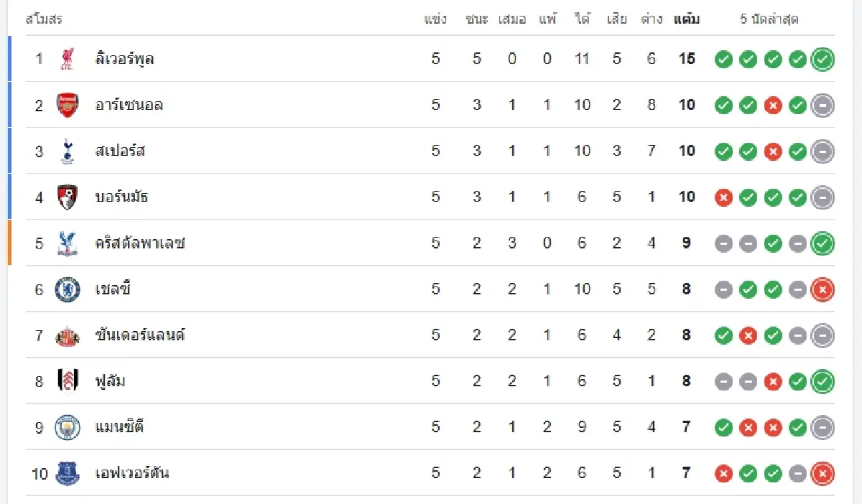This screenshot has height=504, width=862.
Task: Click the Tottenham Spurs crest icon
Action: coord(68,151)
